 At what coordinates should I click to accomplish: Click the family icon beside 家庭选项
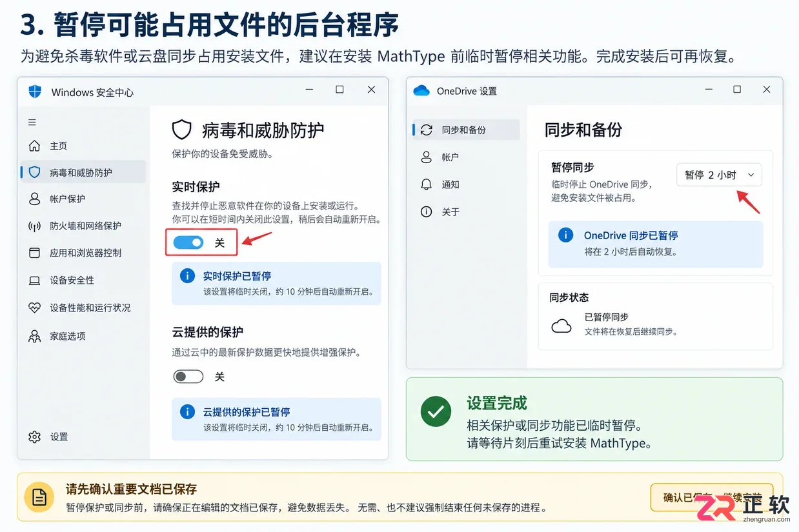tap(35, 336)
